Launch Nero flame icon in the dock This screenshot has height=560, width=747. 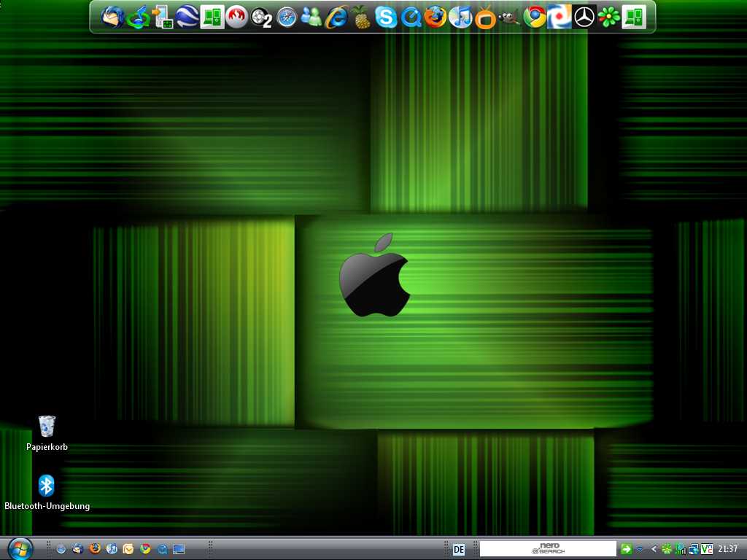coord(237,17)
